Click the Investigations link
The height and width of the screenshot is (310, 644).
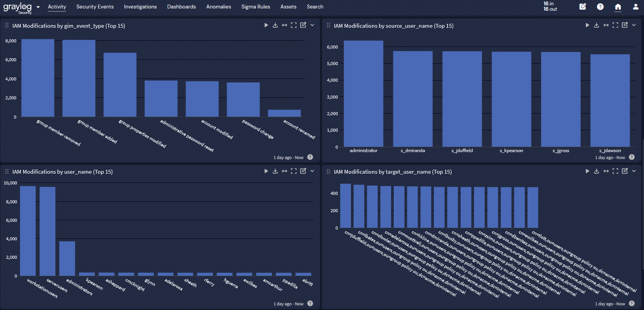(x=140, y=7)
